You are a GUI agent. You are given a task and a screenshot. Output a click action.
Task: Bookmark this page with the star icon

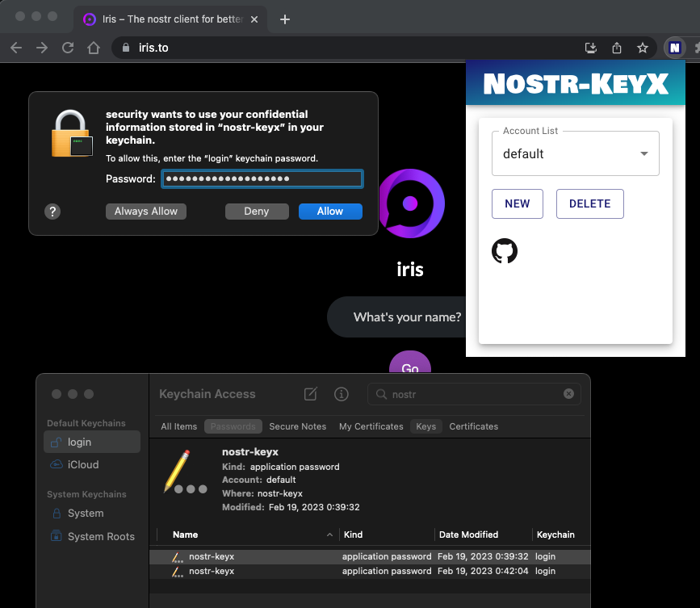643,48
